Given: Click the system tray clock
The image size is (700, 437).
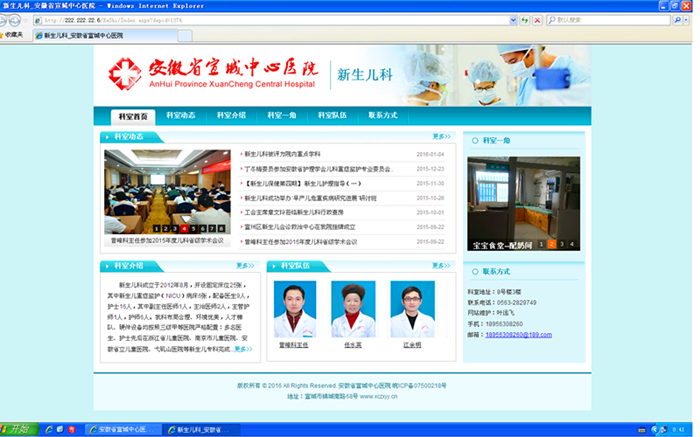Looking at the screenshot, I should (x=678, y=430).
